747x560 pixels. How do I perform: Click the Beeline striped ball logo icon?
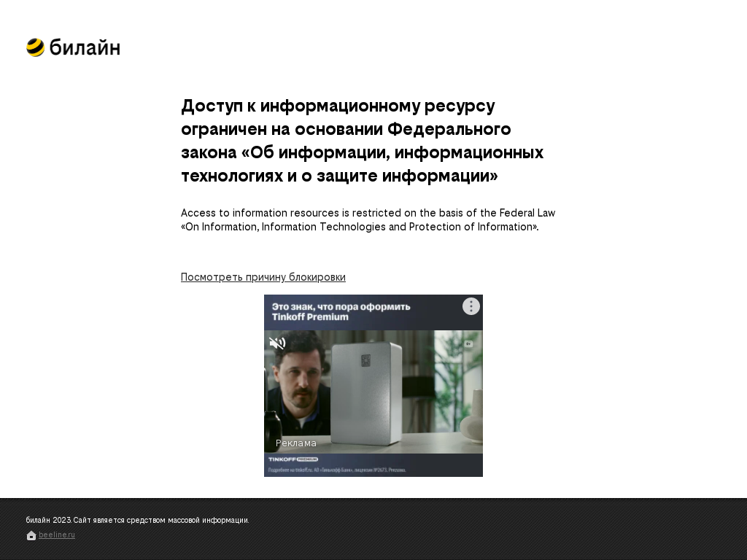[35, 47]
